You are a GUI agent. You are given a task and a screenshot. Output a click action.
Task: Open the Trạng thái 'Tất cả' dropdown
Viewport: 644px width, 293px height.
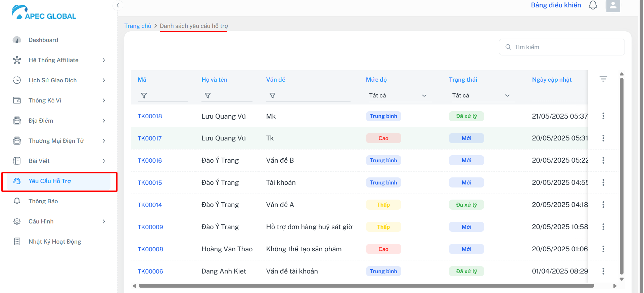coord(481,95)
